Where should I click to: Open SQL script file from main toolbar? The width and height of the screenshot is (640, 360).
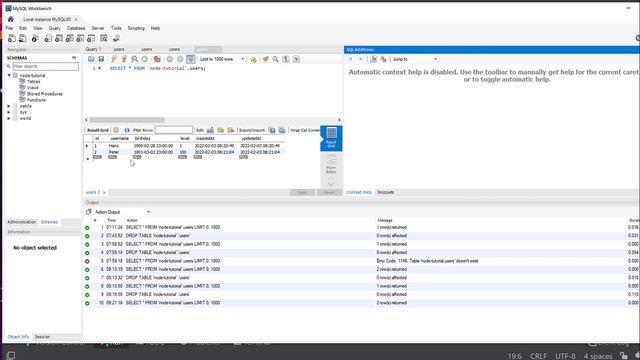point(23,38)
